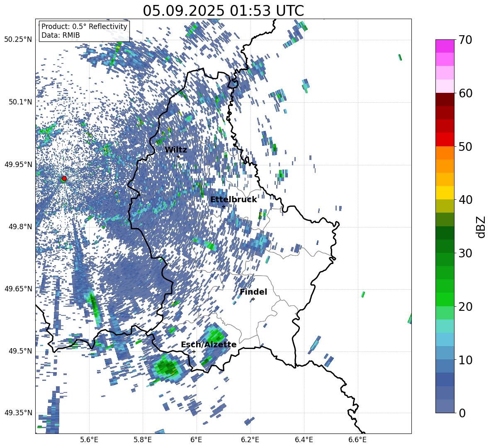Click the 50.1°N latitude label

[x=20, y=102]
